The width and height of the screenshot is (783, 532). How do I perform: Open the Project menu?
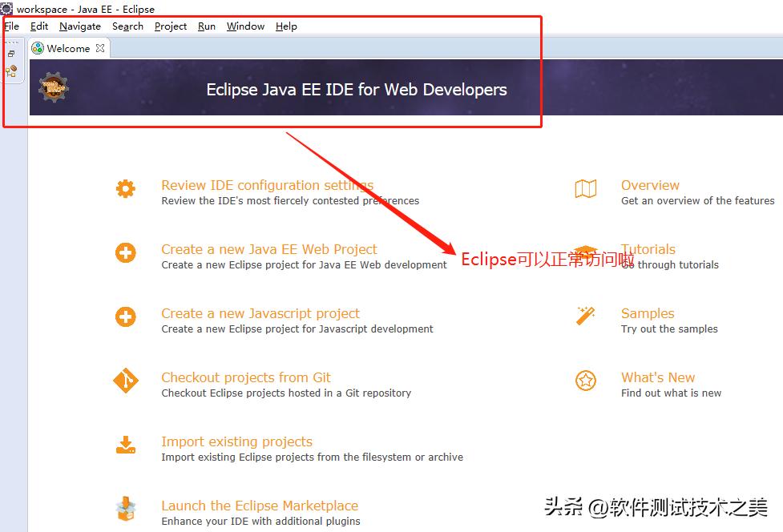(171, 26)
